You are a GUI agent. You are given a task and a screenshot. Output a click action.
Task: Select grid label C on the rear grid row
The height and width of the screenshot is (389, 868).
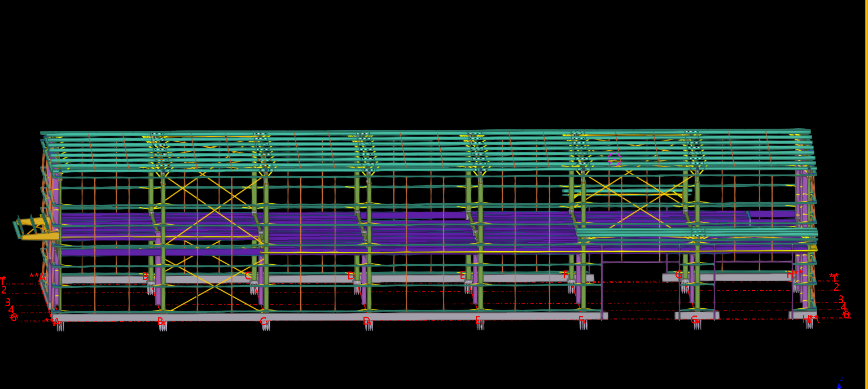(248, 276)
